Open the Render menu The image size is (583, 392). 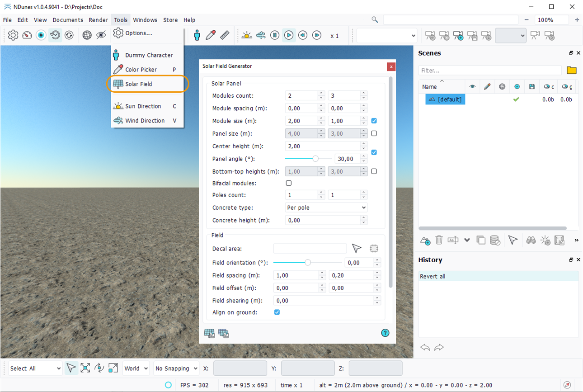tap(98, 20)
